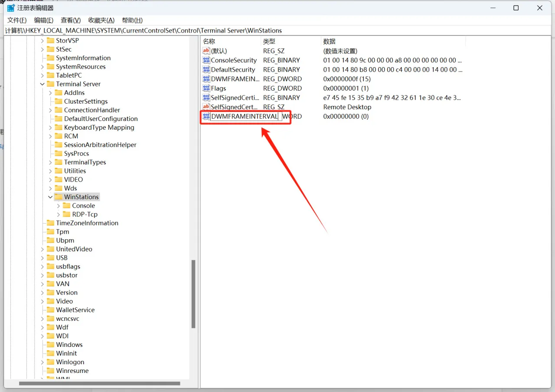The image size is (555, 392).
Task: Click the (默认) string value icon
Action: pyautogui.click(x=206, y=51)
